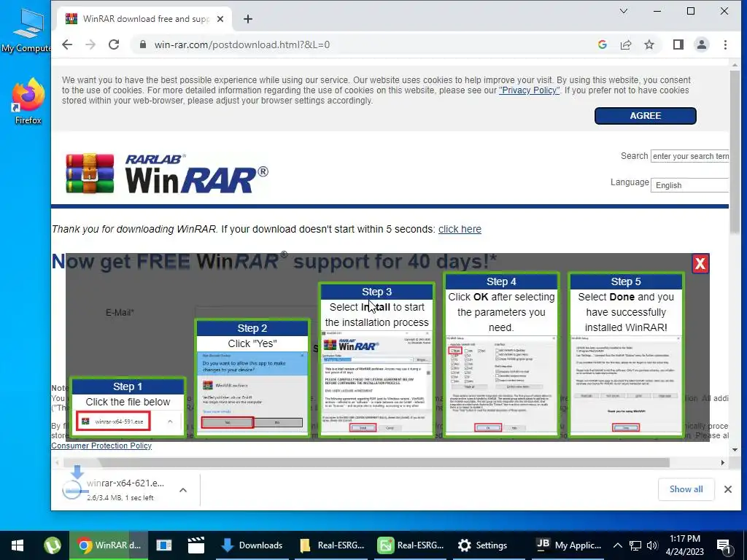Go back using the browser back arrow
The height and width of the screenshot is (560, 747).
tap(67, 44)
